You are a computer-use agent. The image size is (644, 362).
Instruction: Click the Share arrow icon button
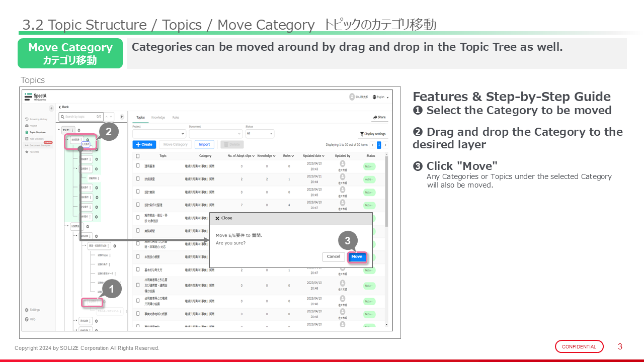pos(379,117)
